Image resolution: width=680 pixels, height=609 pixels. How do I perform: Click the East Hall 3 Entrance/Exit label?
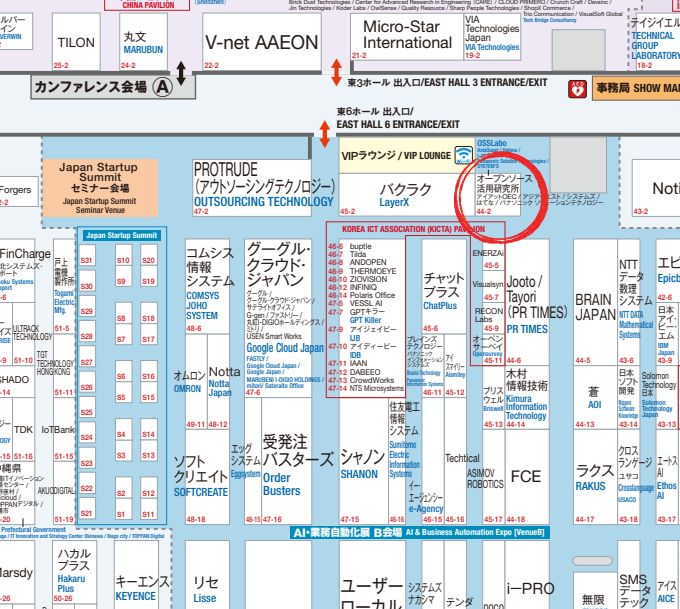[x=447, y=82]
